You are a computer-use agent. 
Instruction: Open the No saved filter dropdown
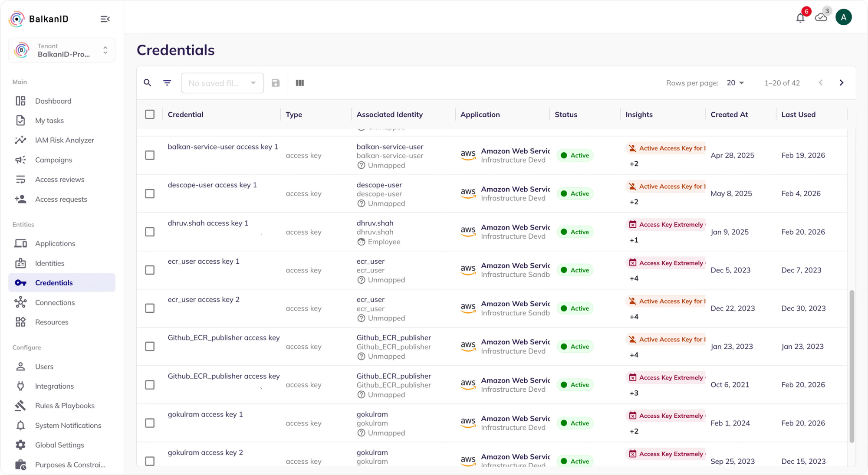pos(222,83)
